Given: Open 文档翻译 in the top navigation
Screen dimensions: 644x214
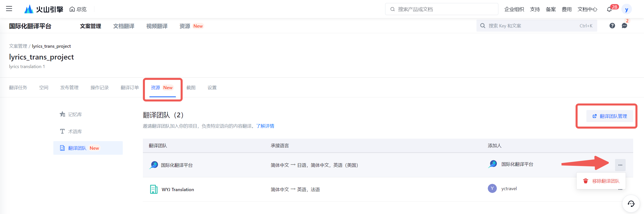Looking at the screenshot, I should 124,26.
